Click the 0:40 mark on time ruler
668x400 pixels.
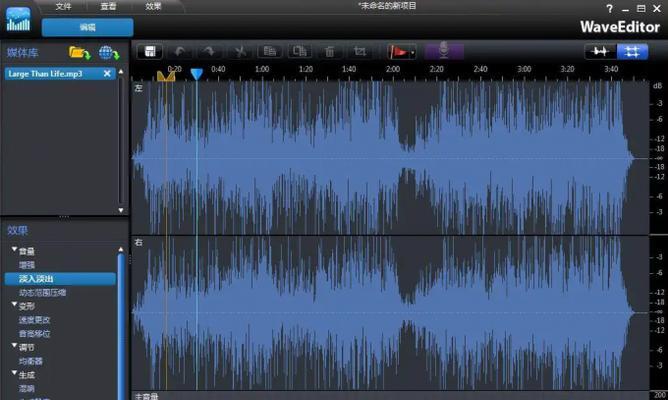(218, 69)
